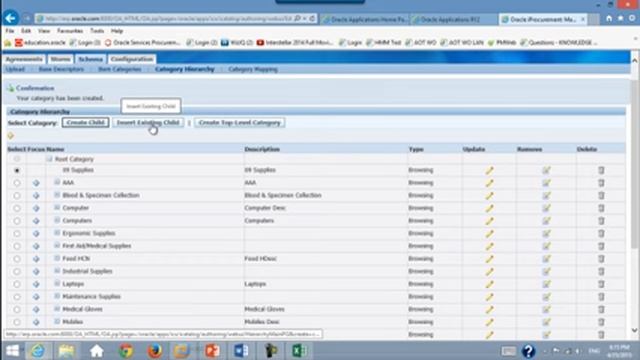The width and height of the screenshot is (640, 360).
Task: Switch to the Stores tab
Action: (60, 59)
